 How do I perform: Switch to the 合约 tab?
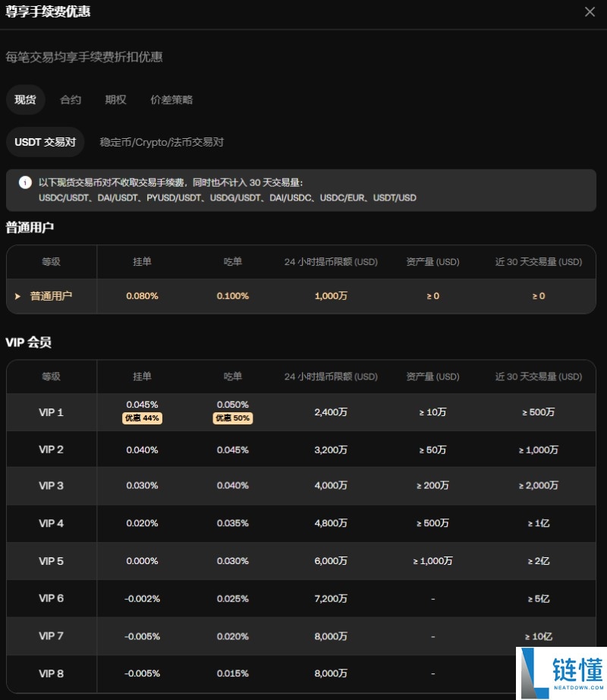71,99
